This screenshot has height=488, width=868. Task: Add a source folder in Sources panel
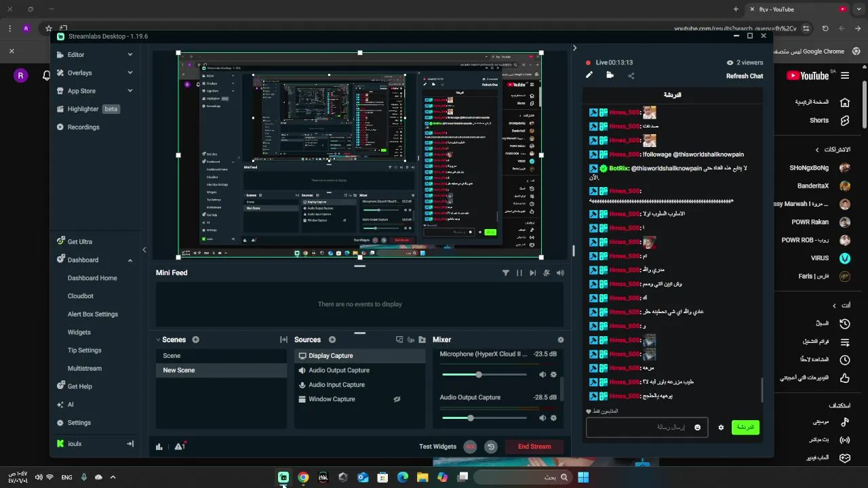coord(422,340)
